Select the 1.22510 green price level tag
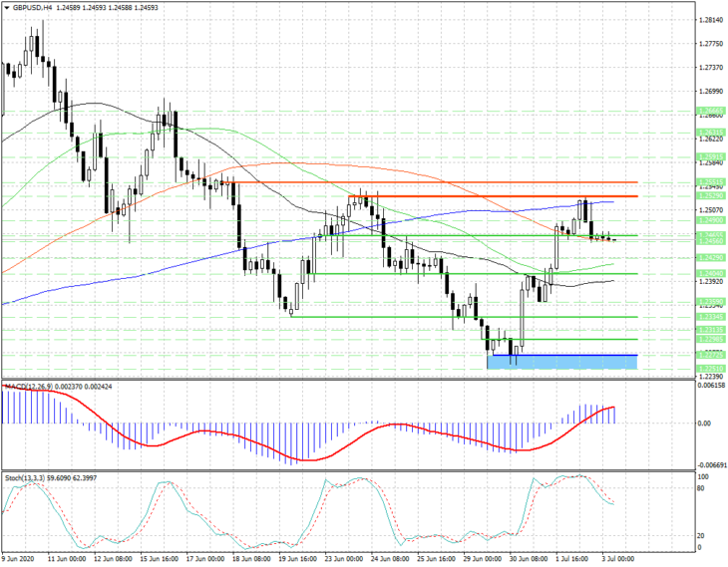 click(x=711, y=368)
